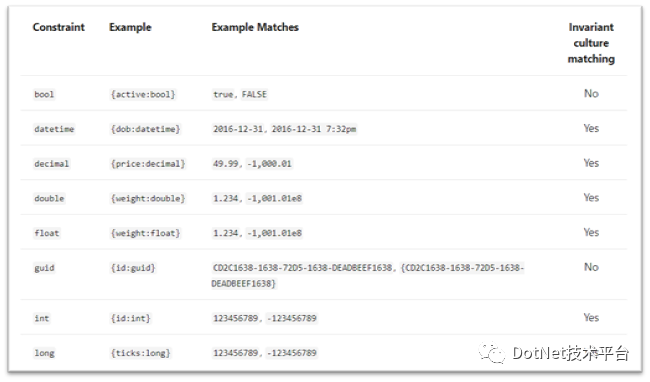Click the 'Yes' value in double row
This screenshot has width=650, height=382.
click(x=591, y=198)
